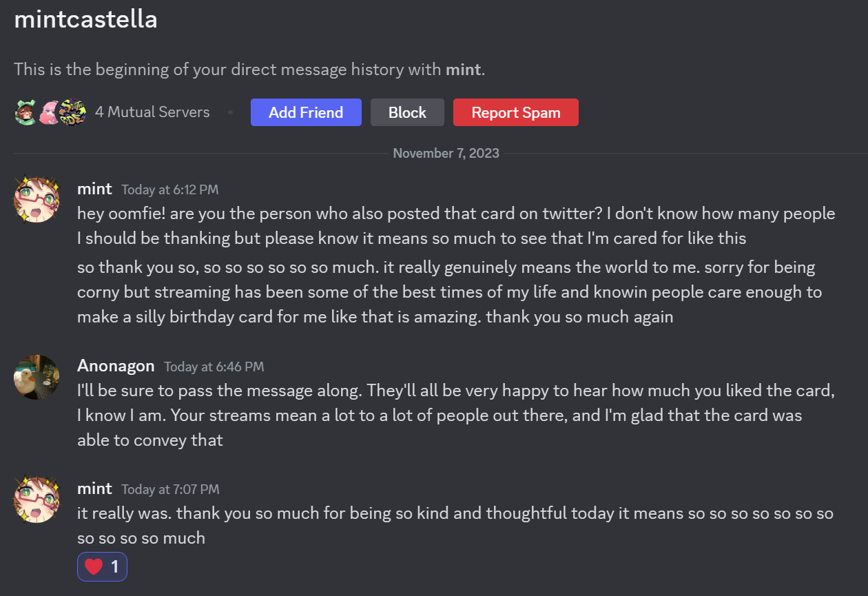Click the mintcastella heading at the top
This screenshot has width=868, height=596.
tap(85, 19)
